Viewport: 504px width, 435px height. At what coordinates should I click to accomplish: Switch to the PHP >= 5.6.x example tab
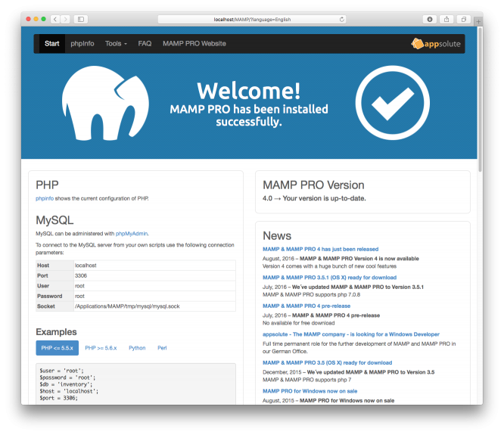point(101,348)
